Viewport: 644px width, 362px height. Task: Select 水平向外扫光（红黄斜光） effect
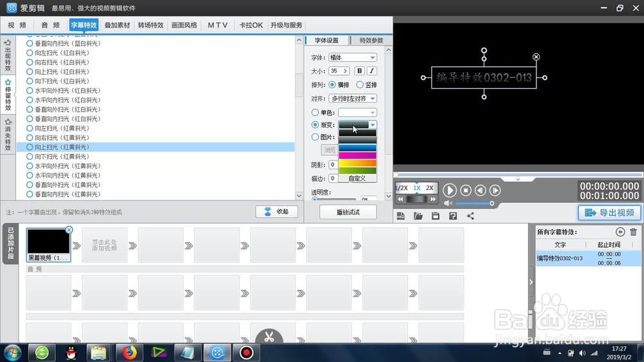pos(63,166)
